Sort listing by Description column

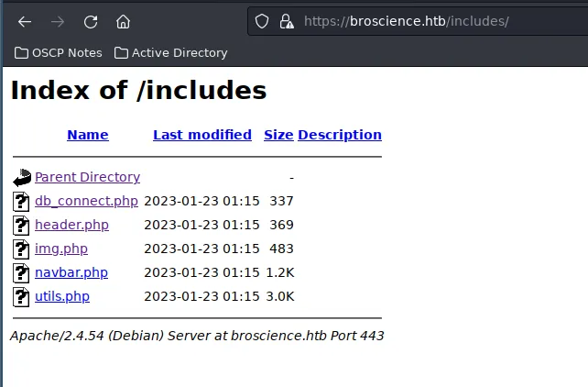(x=340, y=135)
